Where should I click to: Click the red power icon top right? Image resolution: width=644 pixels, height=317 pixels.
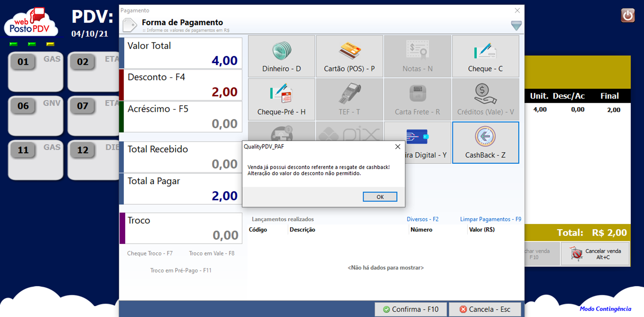[628, 15]
